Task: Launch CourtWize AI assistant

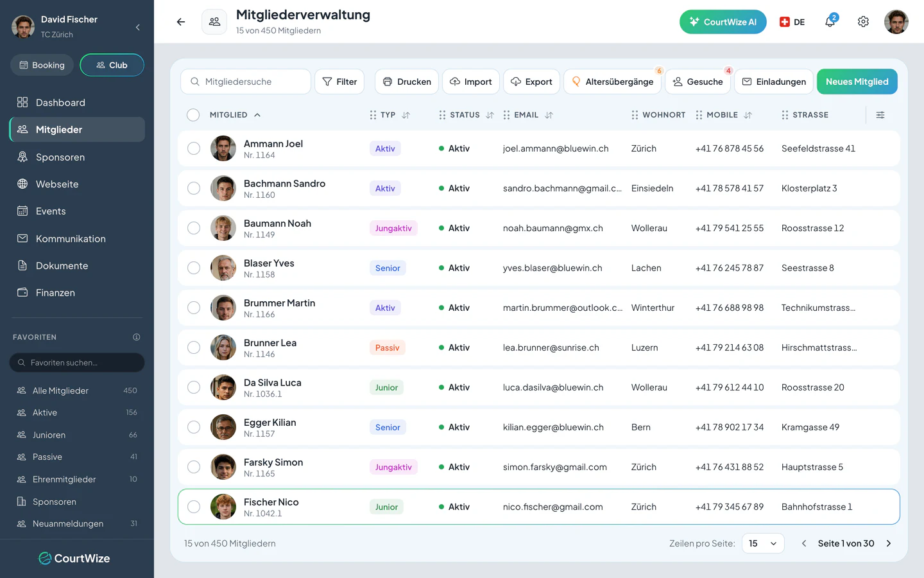Action: [723, 22]
